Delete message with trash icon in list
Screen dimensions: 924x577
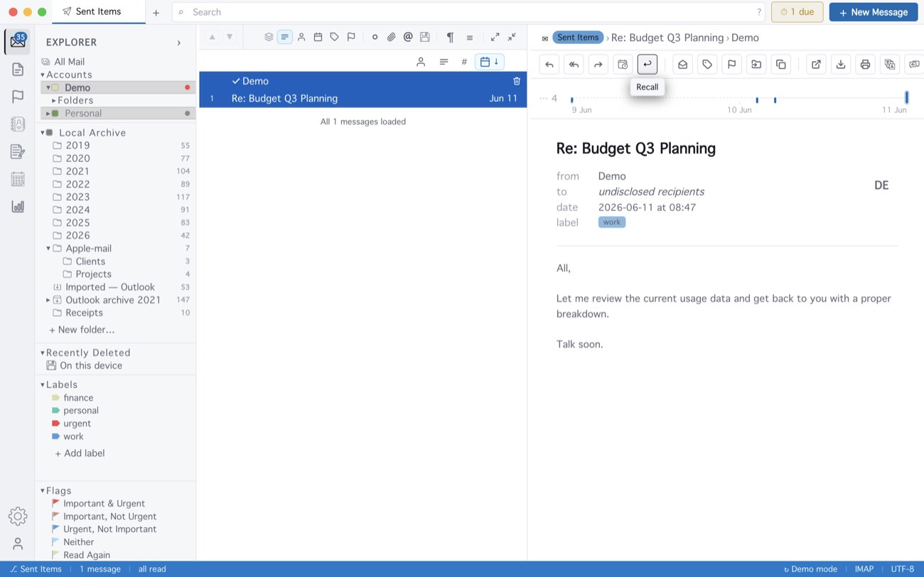[x=517, y=81]
